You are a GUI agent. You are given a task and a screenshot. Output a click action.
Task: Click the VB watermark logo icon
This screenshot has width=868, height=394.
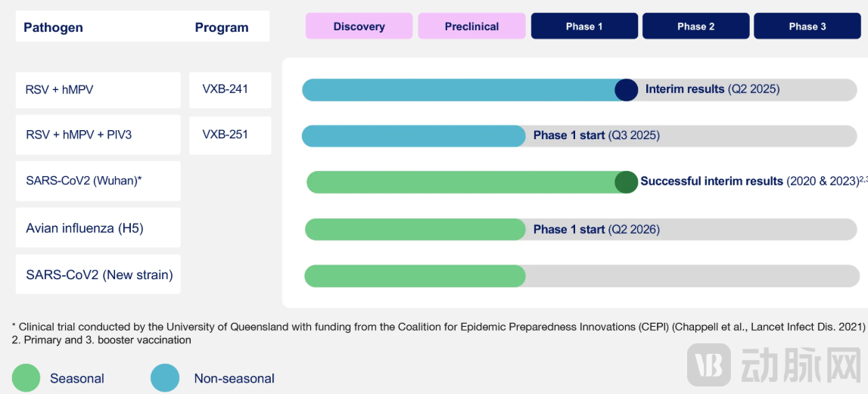pos(708,365)
